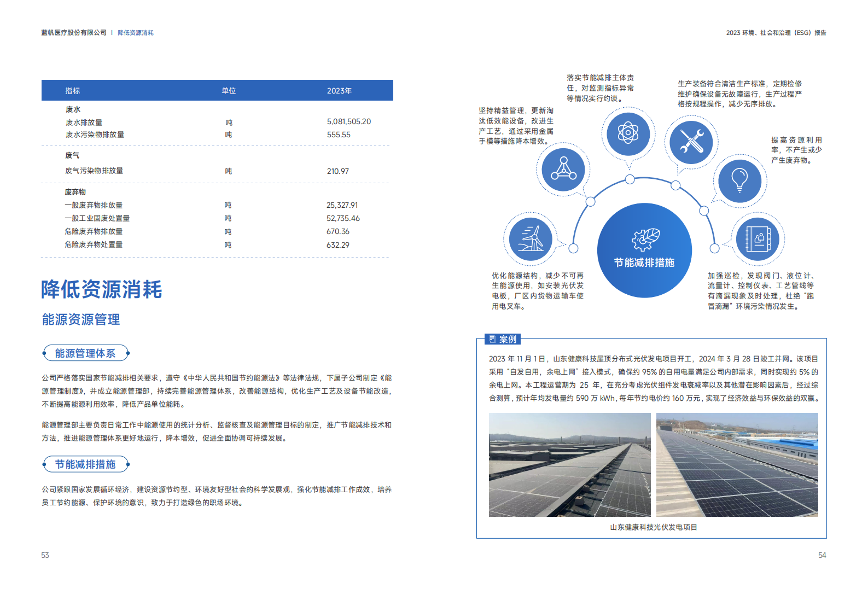Click the 吨 unit in 废水排放量 row
The height and width of the screenshot is (589, 868).
[x=229, y=122]
